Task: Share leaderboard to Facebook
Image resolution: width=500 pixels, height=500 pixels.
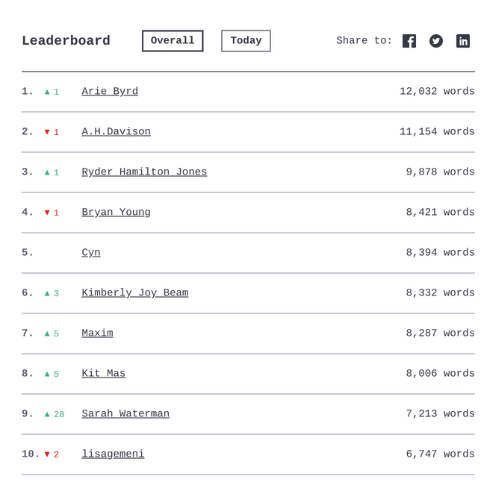Action: (x=409, y=41)
